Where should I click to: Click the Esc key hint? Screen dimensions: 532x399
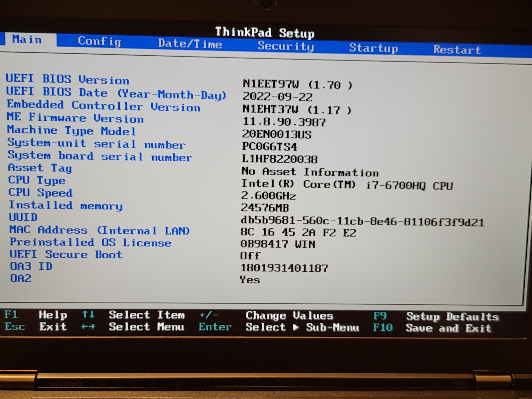[x=15, y=327]
